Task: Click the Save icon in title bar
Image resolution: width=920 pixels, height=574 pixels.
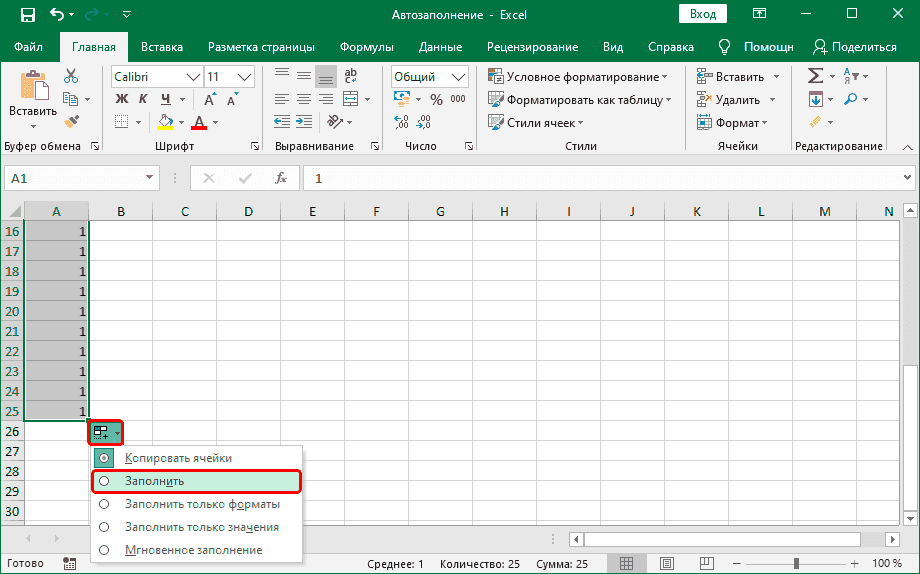Action: pos(27,15)
